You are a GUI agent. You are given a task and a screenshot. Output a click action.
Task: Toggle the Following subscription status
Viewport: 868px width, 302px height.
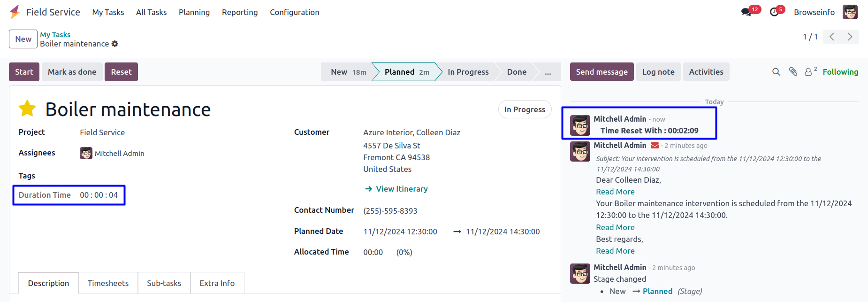point(840,72)
